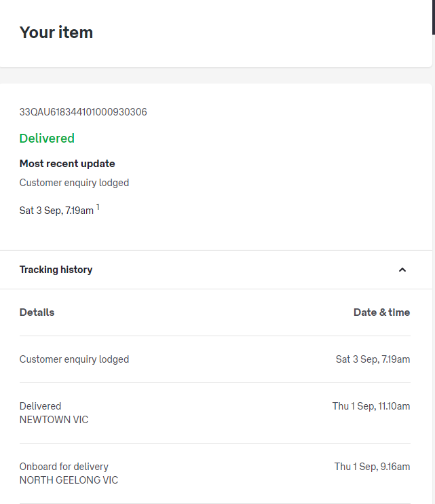Click the NEWTOWN VIC location text
The width and height of the screenshot is (435, 504).
[x=54, y=420]
